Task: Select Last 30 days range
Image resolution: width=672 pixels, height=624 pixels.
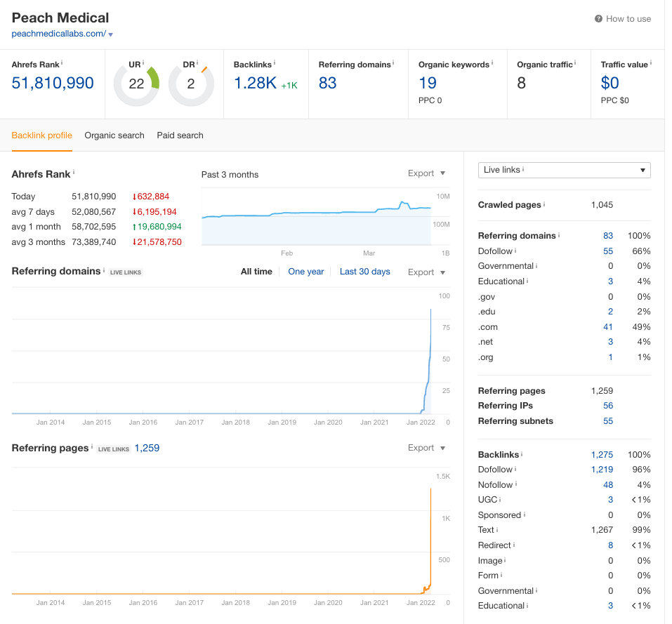Action: 364,272
